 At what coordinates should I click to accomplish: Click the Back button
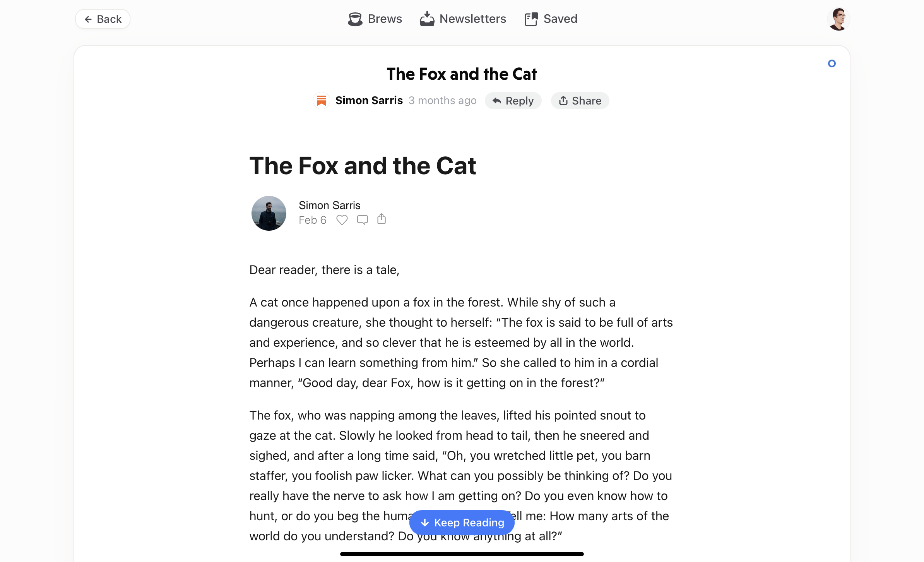tap(103, 19)
